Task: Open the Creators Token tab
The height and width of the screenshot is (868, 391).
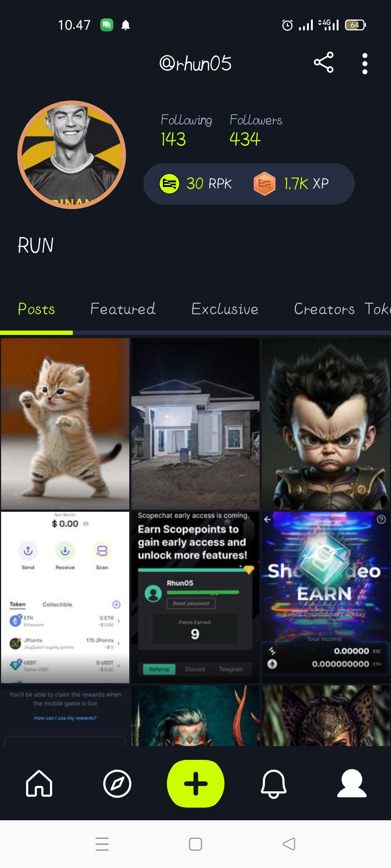Action: tap(342, 309)
